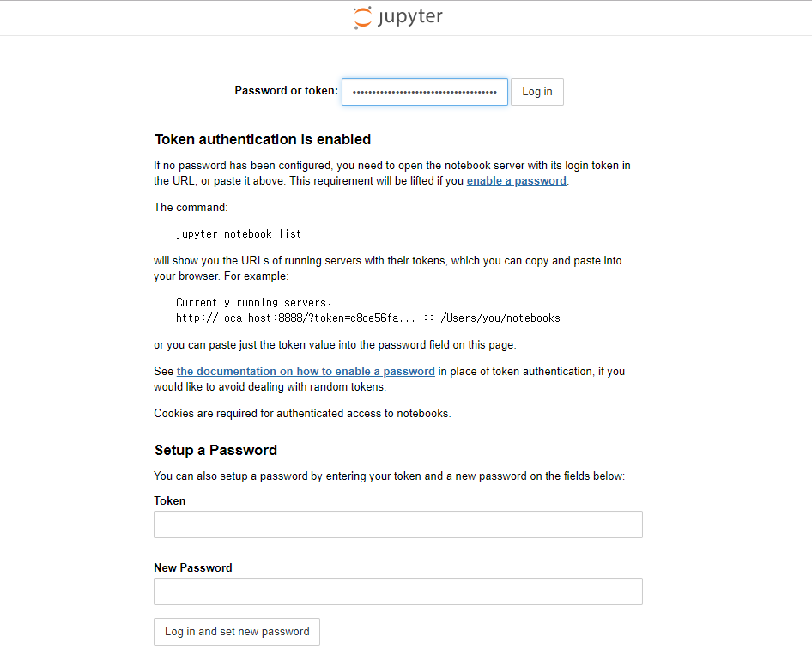Click inside the Token input box

pos(398,525)
